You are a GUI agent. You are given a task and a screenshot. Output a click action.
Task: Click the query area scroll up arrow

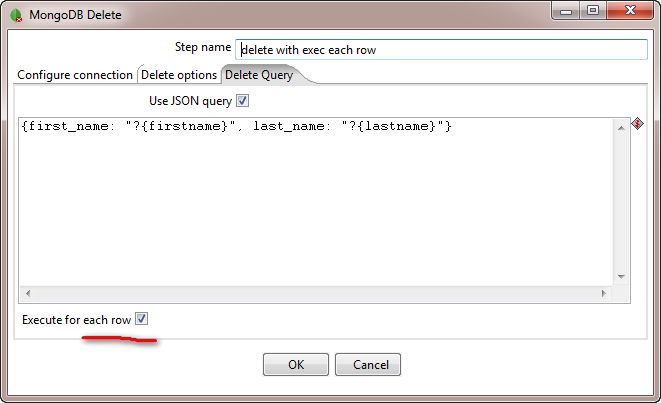621,128
